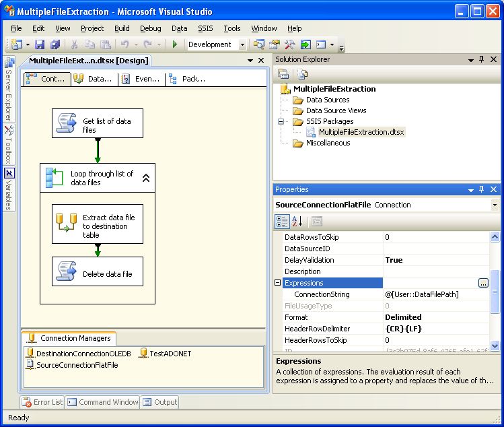Open the SSIS menu
504x427 pixels.
point(205,29)
